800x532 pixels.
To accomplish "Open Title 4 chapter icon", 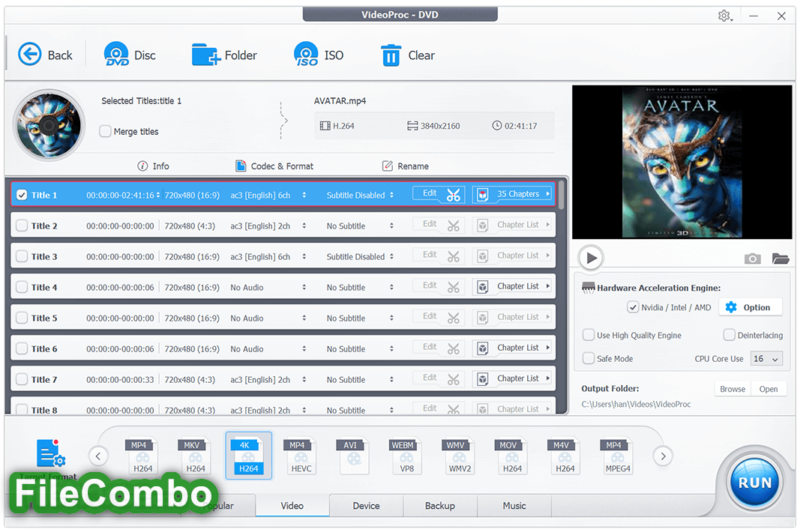I will (482, 287).
